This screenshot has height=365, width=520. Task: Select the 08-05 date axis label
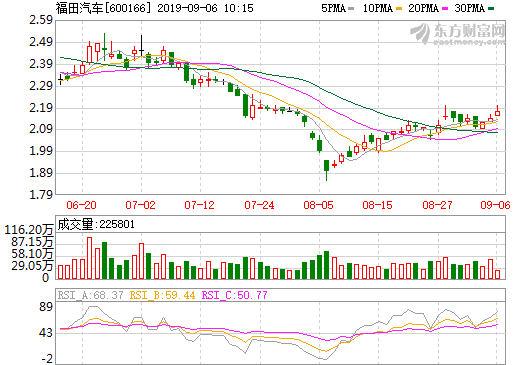click(x=319, y=205)
